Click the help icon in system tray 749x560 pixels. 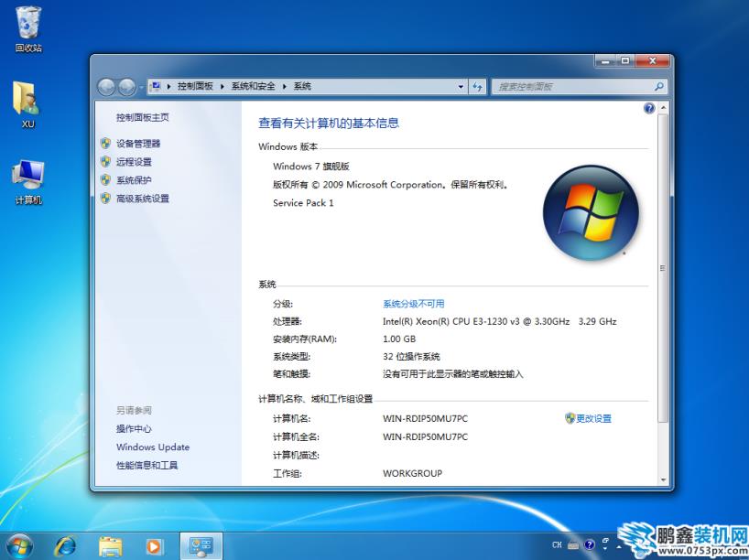590,544
